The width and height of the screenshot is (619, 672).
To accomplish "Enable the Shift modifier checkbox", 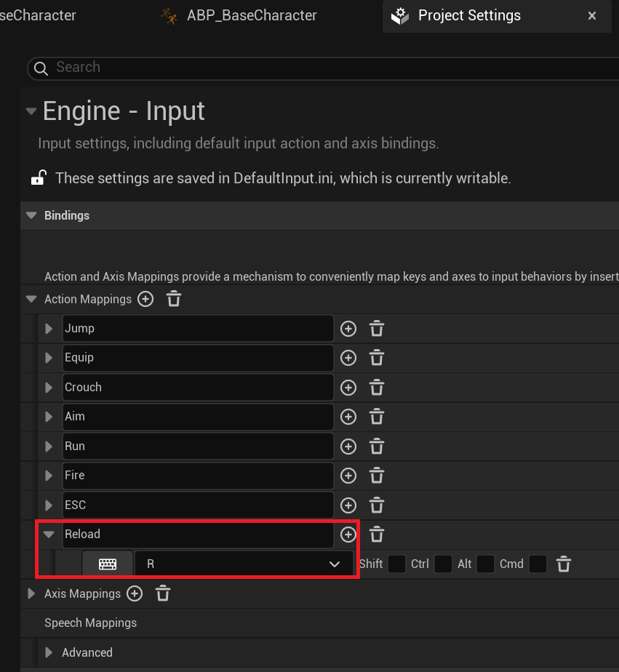I will tap(396, 564).
